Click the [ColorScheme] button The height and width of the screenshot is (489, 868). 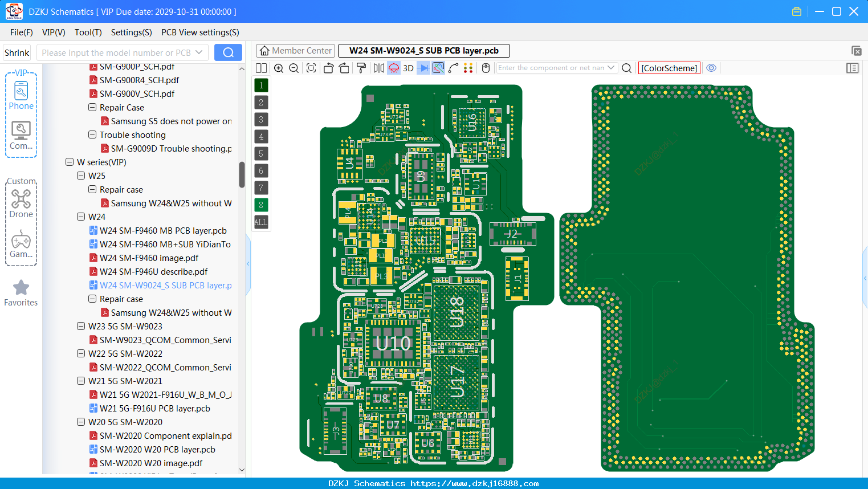click(669, 68)
